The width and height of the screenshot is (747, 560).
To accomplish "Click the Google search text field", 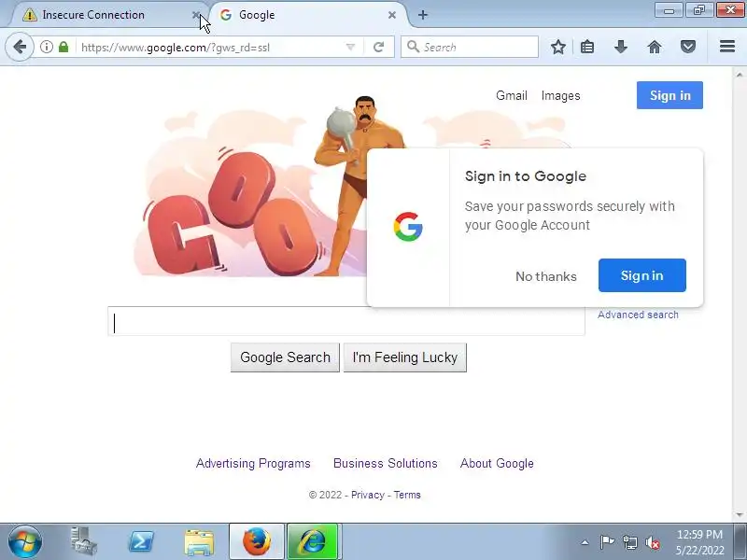I will (x=346, y=321).
